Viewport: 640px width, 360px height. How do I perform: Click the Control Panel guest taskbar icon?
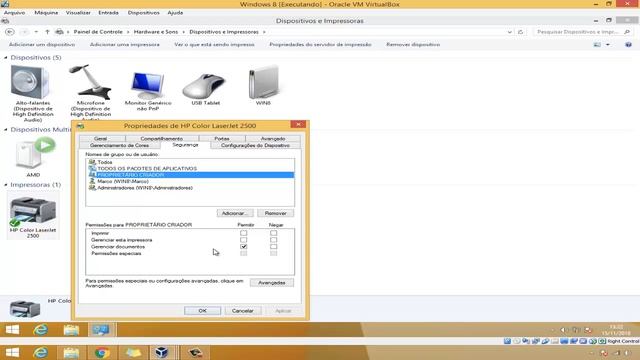click(101, 329)
